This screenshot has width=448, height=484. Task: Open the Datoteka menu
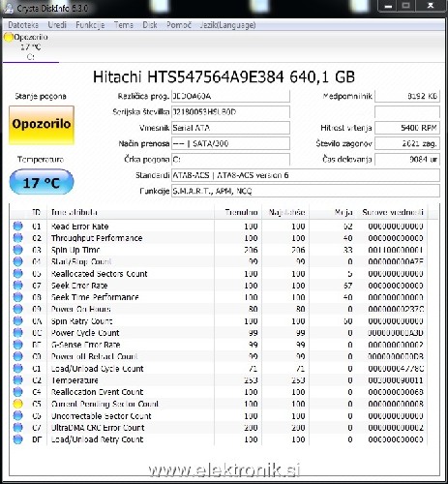click(23, 25)
